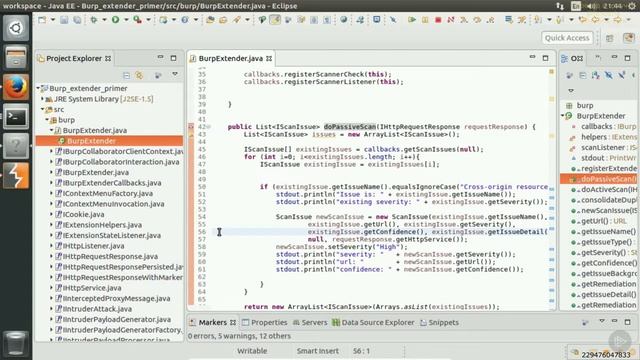
Task: Click the Smart Insert status text
Action: coord(318,351)
